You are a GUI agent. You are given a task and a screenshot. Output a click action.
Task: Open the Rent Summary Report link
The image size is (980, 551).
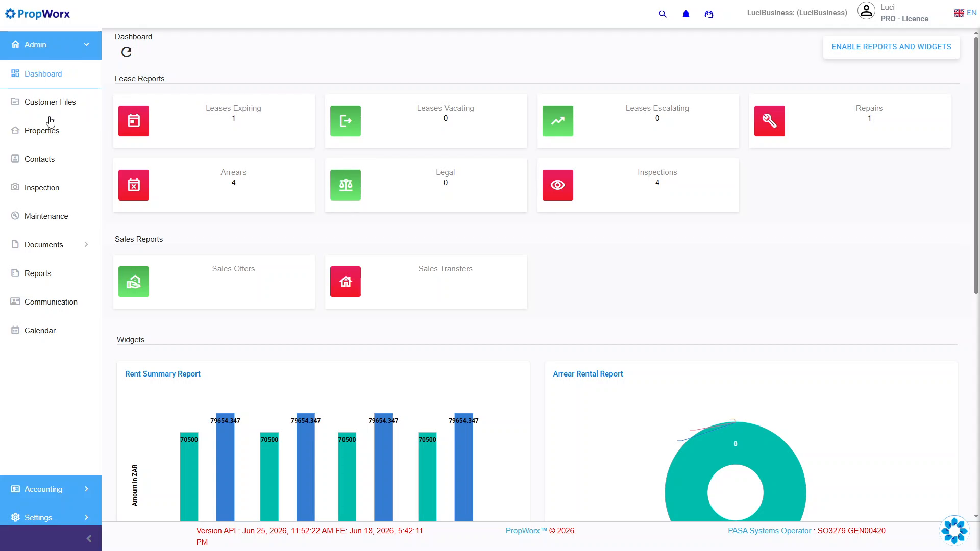163,374
